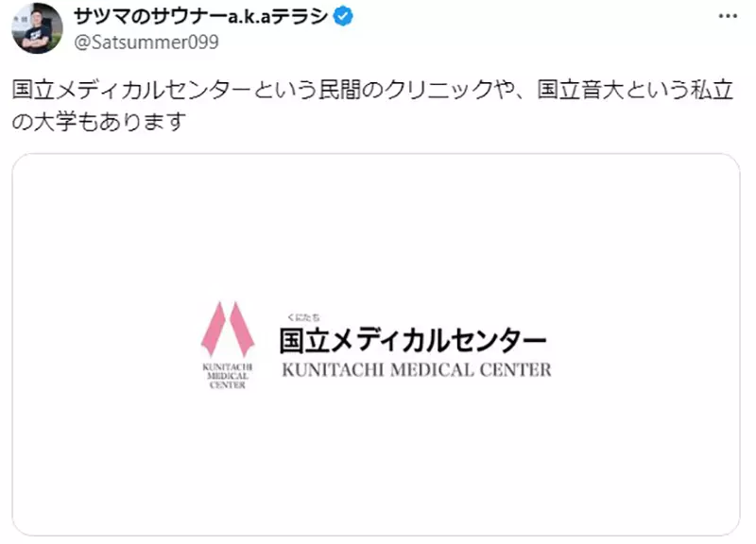Image resolution: width=756 pixels, height=544 pixels.
Task: Click の大学もあります tweet line
Action: pyautogui.click(x=99, y=122)
